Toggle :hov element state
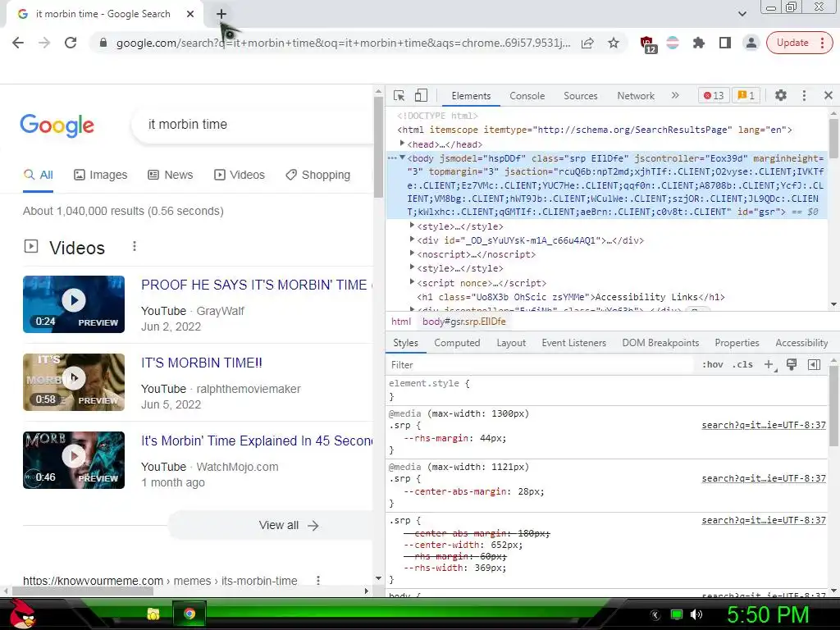The height and width of the screenshot is (630, 840). (x=713, y=365)
